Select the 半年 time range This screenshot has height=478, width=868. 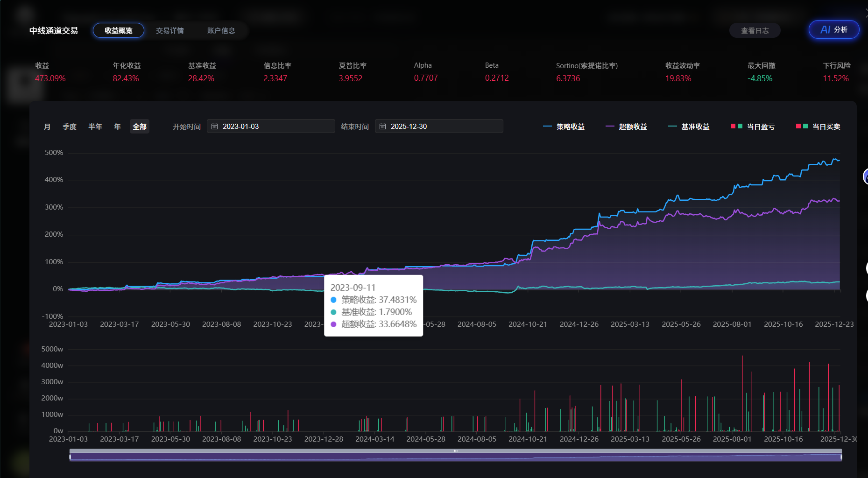(x=95, y=127)
